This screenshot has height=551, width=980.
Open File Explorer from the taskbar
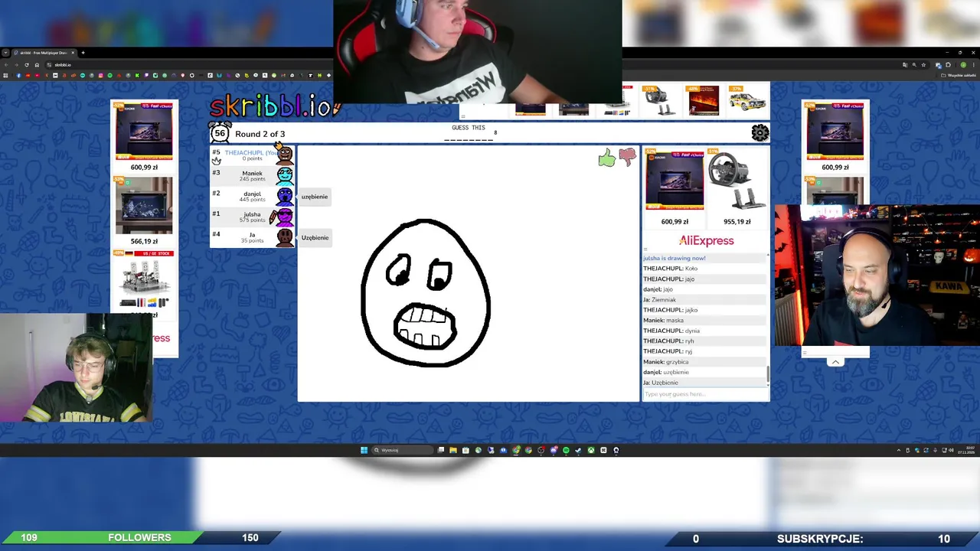click(453, 450)
